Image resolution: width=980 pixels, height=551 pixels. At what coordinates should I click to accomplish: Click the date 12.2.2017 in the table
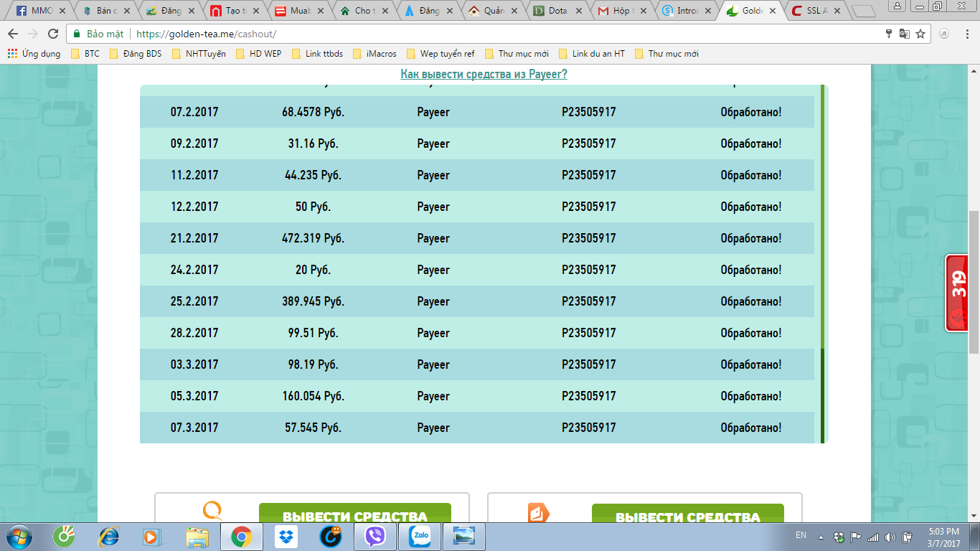click(x=194, y=207)
